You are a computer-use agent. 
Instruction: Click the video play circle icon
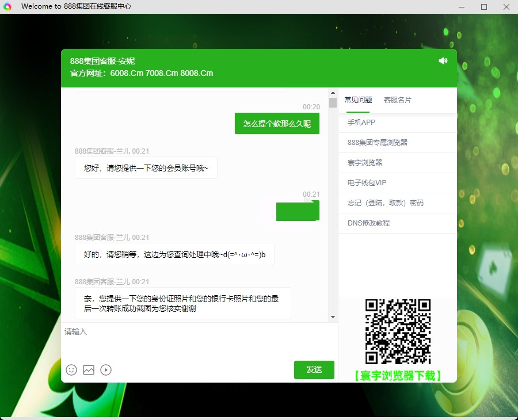point(106,370)
